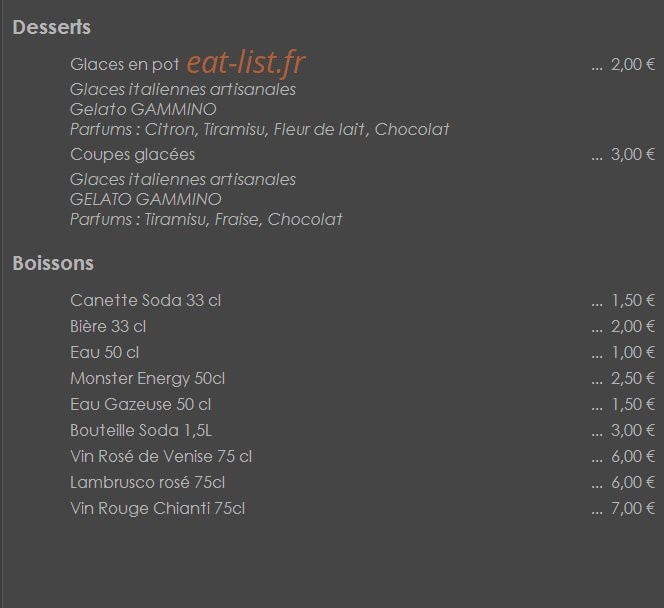
Task: Click the eat-list.fr watermark link
Action: tap(246, 63)
